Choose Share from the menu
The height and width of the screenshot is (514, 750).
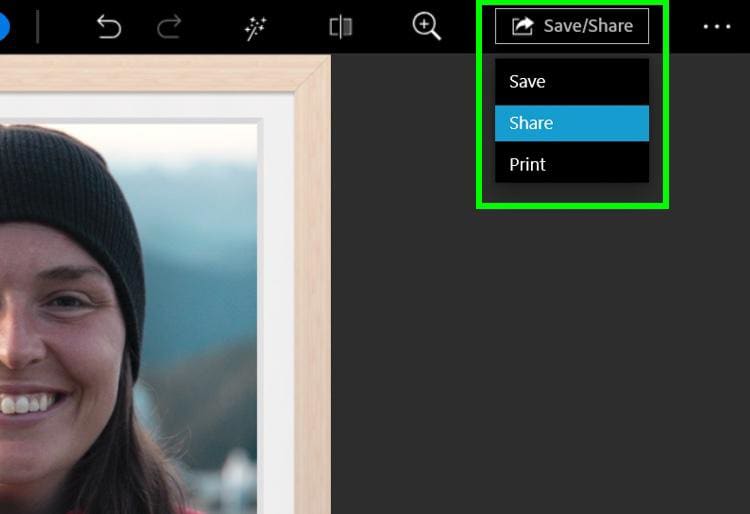[x=572, y=123]
